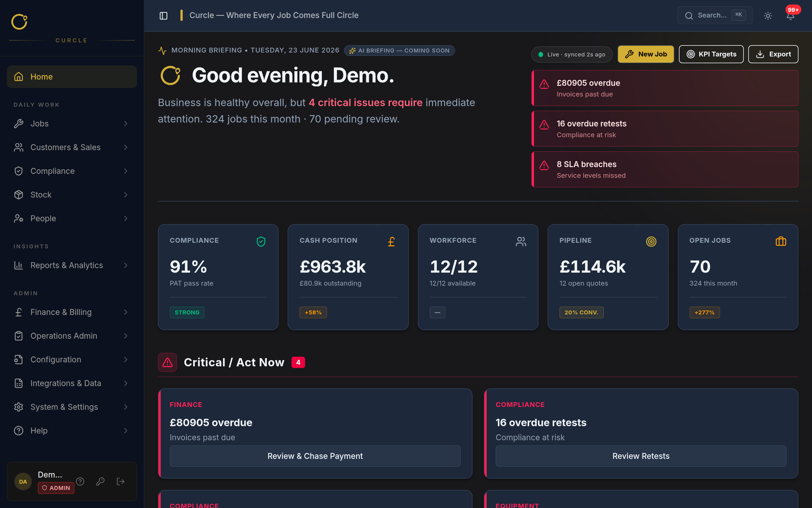812x508 pixels.
Task: Expand the Finance & Billing chevron
Action: 125,312
